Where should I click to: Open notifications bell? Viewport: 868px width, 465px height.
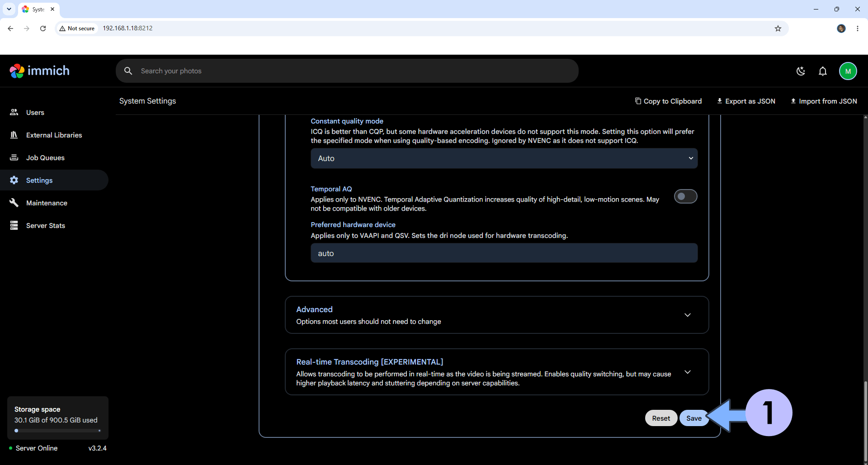pos(823,71)
